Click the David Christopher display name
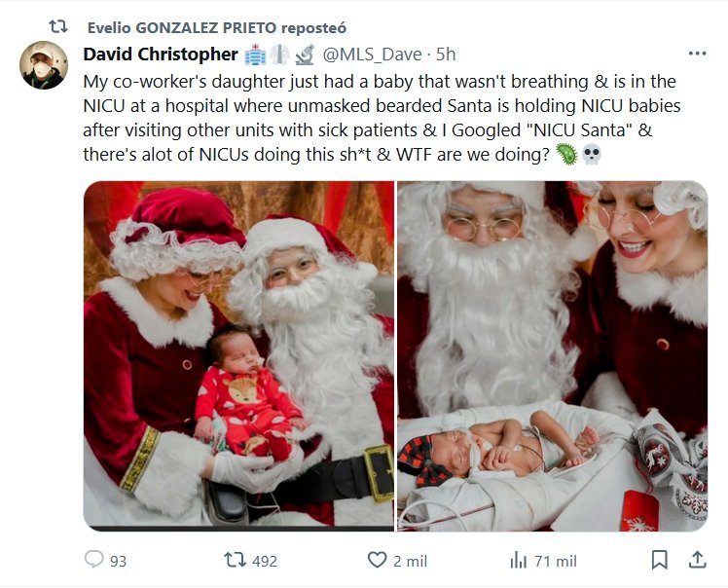 (161, 55)
